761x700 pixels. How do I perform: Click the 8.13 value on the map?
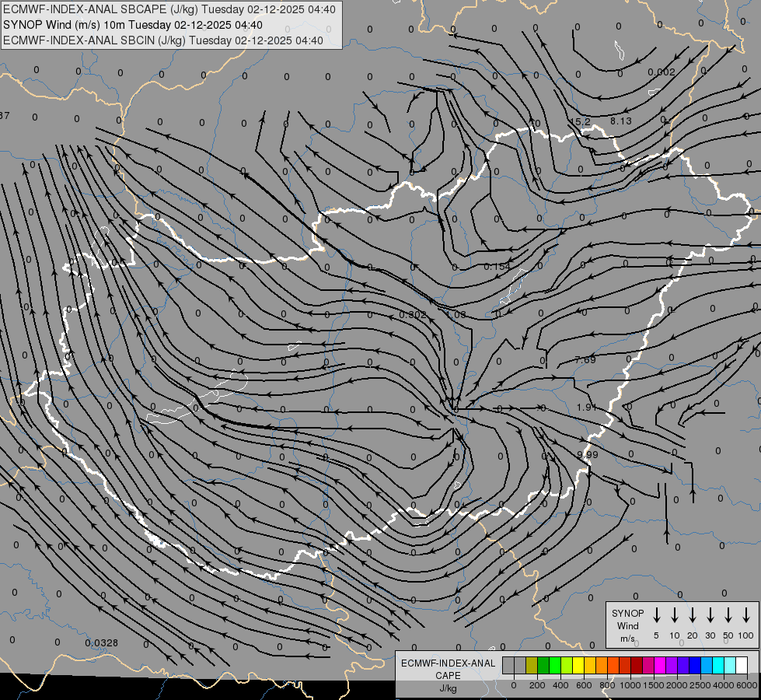pyautogui.click(x=621, y=121)
